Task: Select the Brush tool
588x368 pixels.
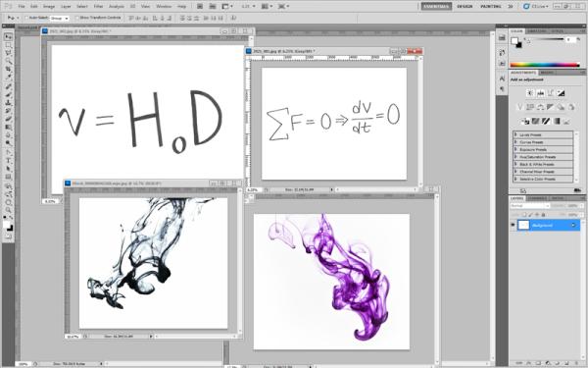Action: pos(8,94)
